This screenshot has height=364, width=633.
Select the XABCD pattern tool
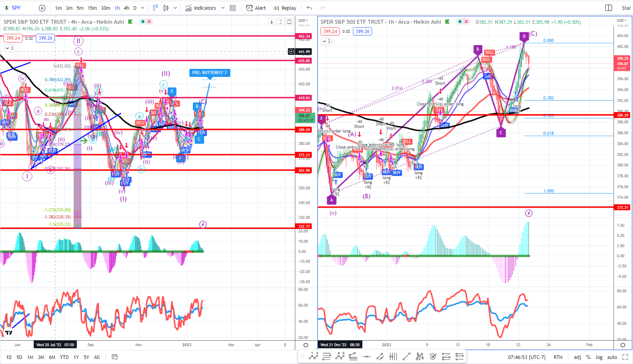(420, 356)
